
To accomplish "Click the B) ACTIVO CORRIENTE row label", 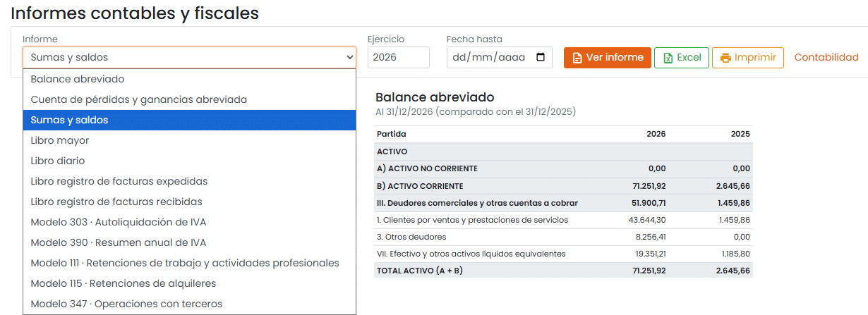I will 420,186.
